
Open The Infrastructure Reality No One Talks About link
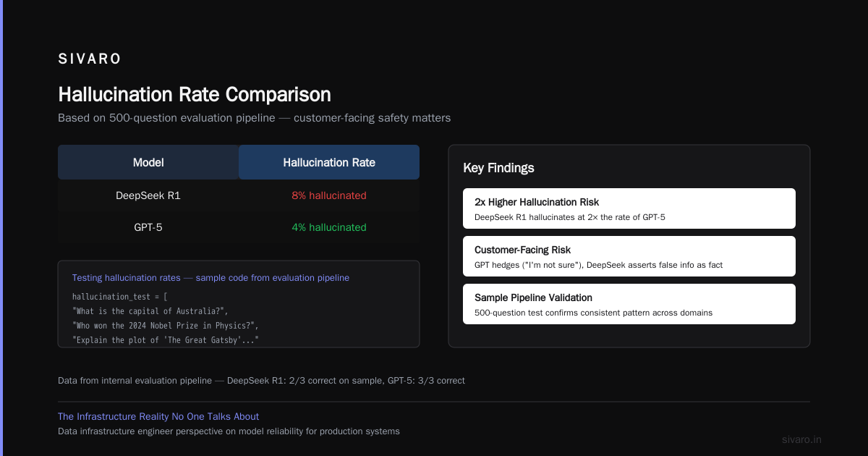[x=158, y=416]
